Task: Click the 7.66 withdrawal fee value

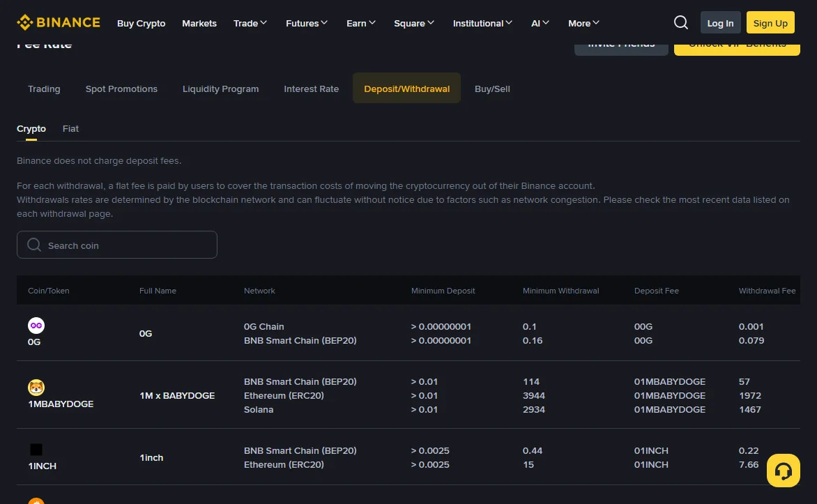Action: 748,464
